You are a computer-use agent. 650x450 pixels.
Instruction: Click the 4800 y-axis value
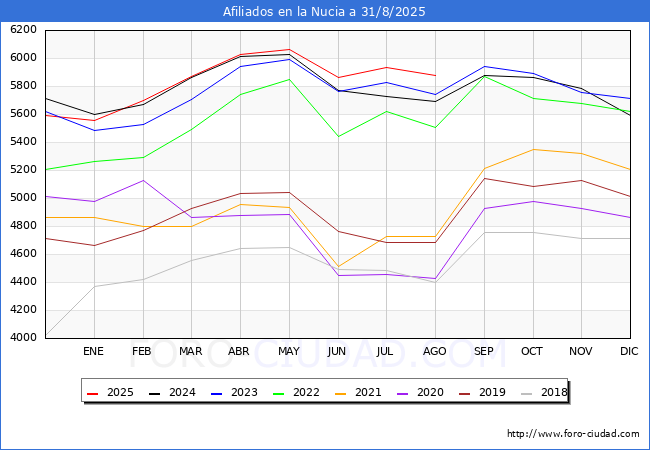click(x=24, y=226)
